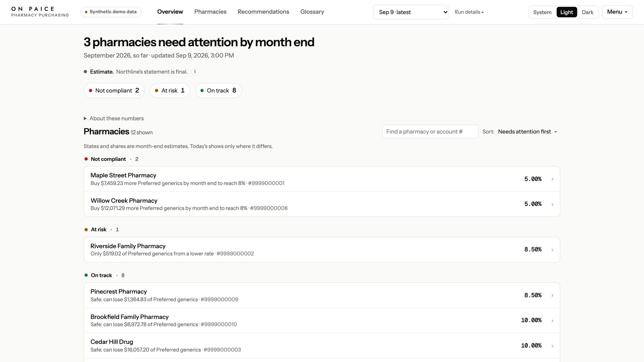
Task: Open the Sep 9 latest run selector
Action: pos(411,12)
